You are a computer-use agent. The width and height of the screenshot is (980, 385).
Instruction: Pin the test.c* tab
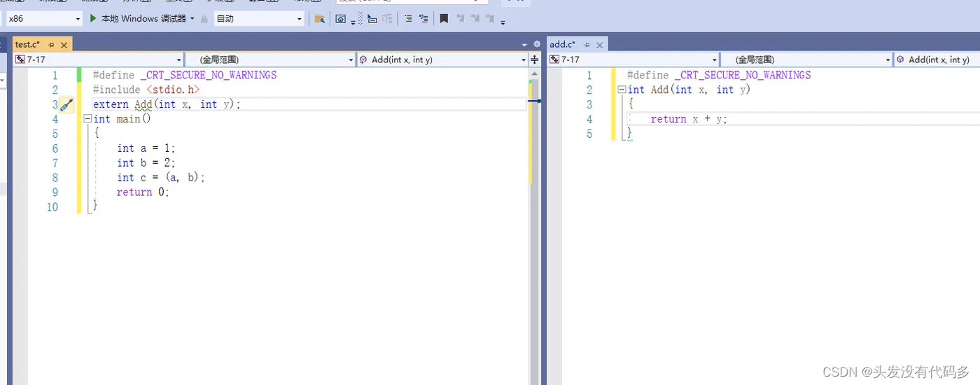(x=51, y=45)
